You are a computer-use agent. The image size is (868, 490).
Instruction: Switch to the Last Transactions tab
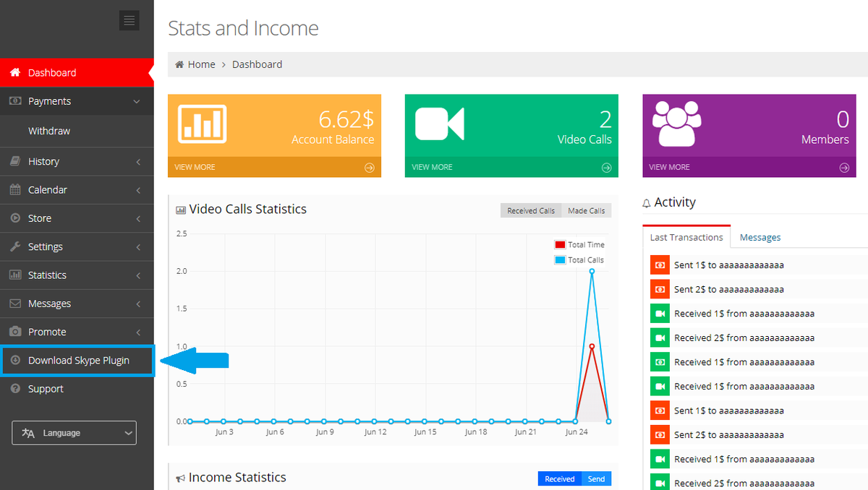pyautogui.click(x=686, y=237)
